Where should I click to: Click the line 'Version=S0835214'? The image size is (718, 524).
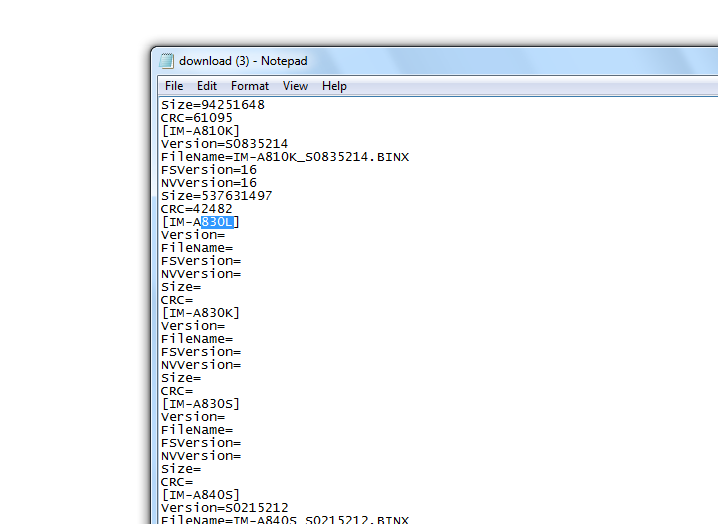(x=224, y=144)
